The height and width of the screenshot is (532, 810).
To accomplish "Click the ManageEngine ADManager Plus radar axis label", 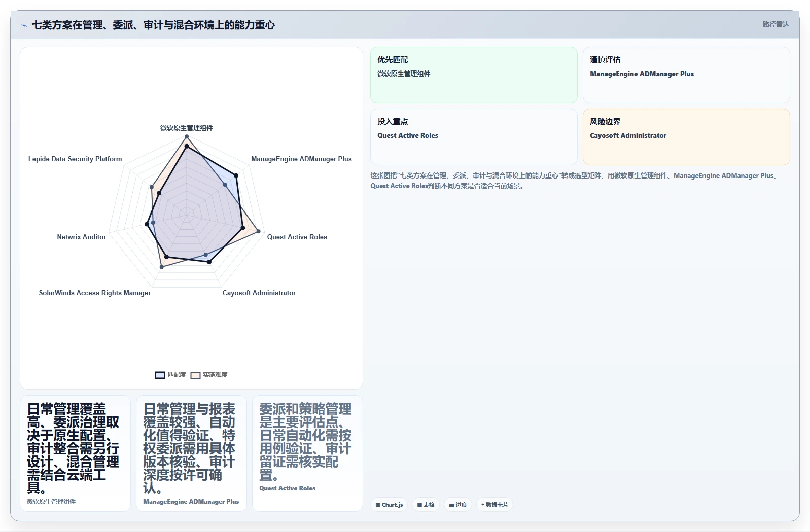I will point(301,159).
